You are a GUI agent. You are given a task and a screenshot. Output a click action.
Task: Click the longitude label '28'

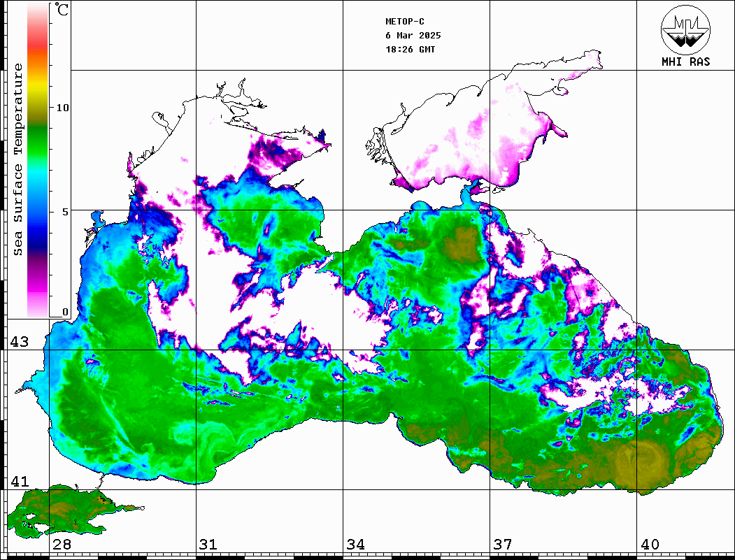tap(62, 544)
